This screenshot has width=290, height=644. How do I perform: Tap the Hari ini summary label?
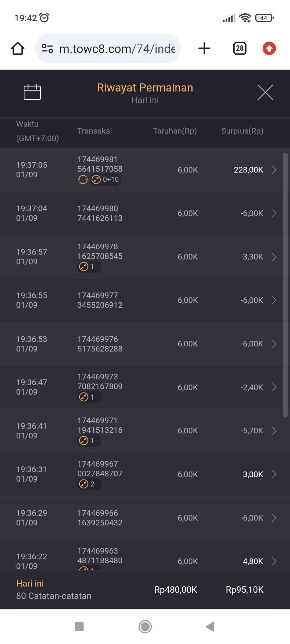pos(30,583)
